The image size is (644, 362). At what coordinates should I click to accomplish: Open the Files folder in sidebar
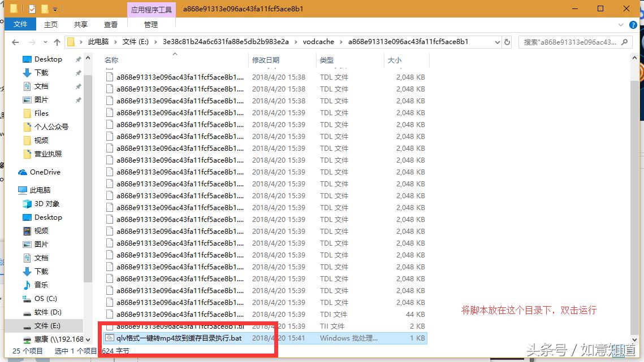(41, 114)
